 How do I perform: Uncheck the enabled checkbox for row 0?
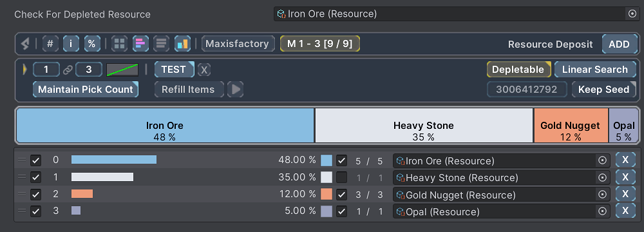tap(35, 160)
